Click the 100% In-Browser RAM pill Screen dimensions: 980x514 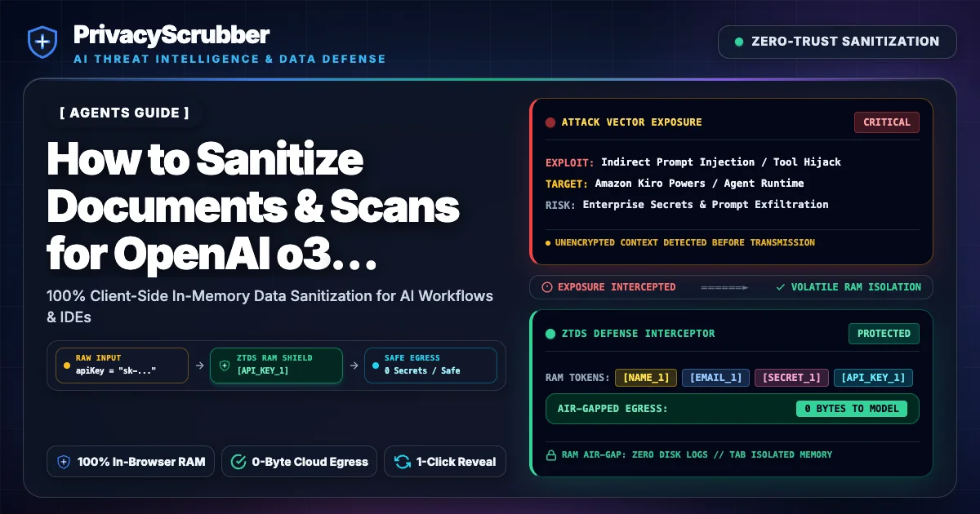[x=131, y=462]
